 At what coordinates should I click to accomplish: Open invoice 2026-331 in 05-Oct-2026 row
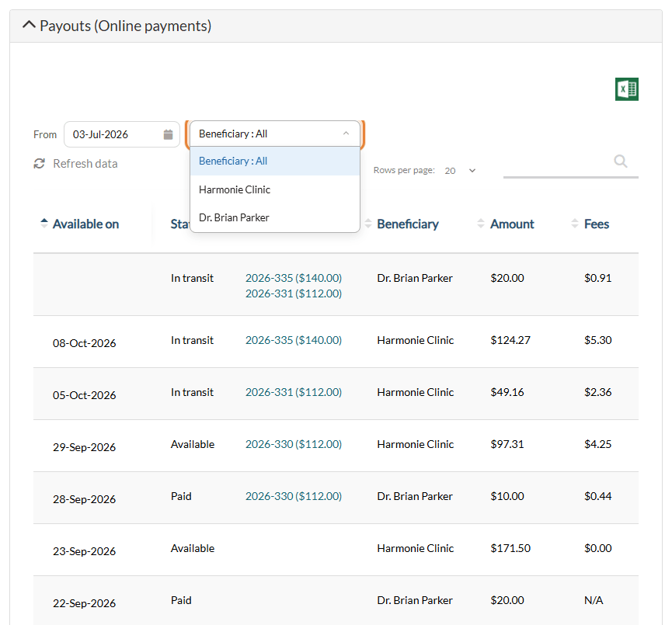click(x=294, y=392)
